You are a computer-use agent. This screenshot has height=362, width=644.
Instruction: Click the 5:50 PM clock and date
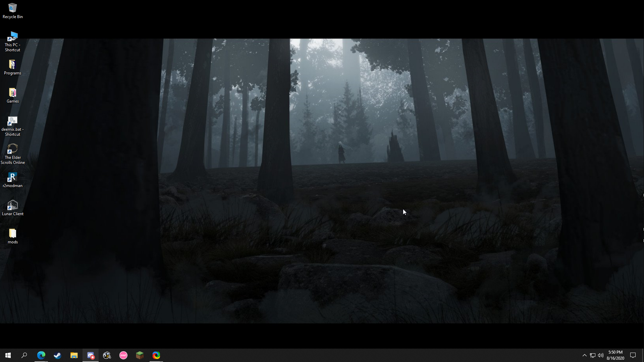coord(615,355)
